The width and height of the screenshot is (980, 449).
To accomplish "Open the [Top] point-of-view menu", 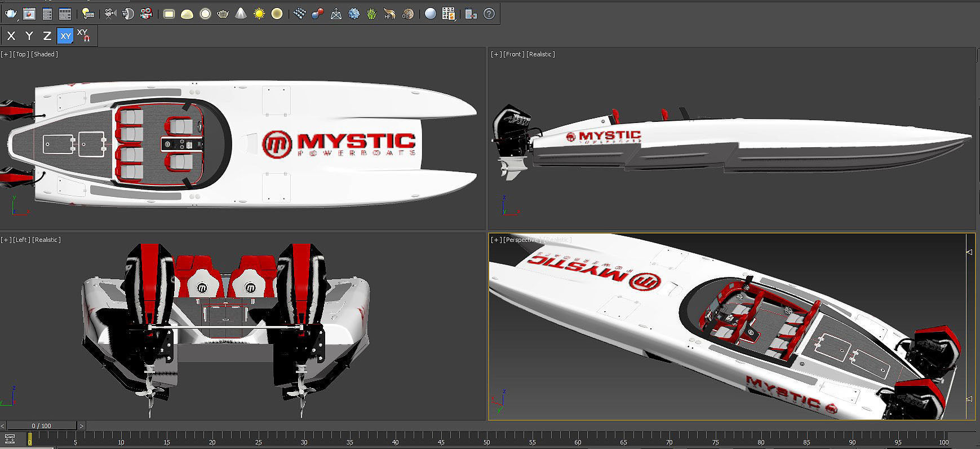I will coord(21,54).
